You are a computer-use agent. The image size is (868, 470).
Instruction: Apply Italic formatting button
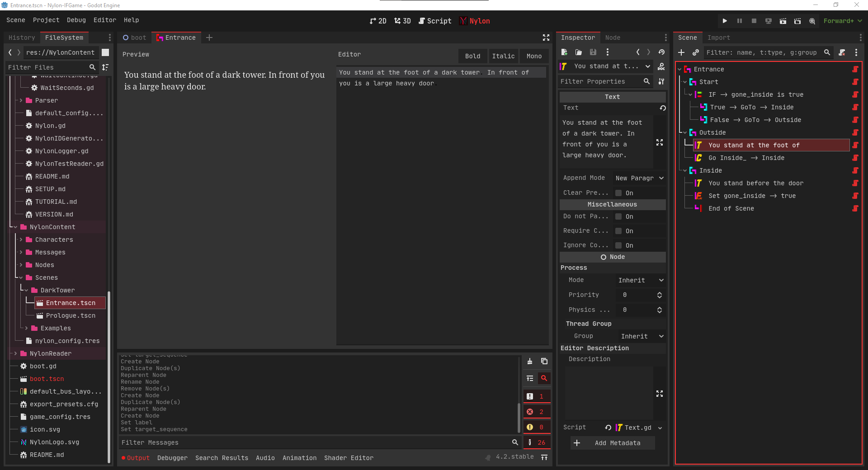tap(503, 56)
